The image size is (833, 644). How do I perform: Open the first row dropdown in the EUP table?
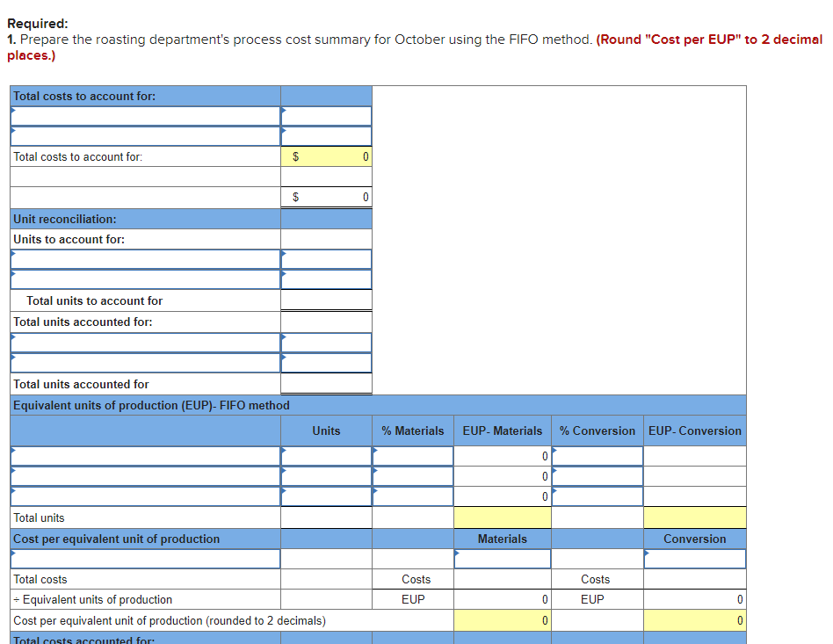pos(145,456)
